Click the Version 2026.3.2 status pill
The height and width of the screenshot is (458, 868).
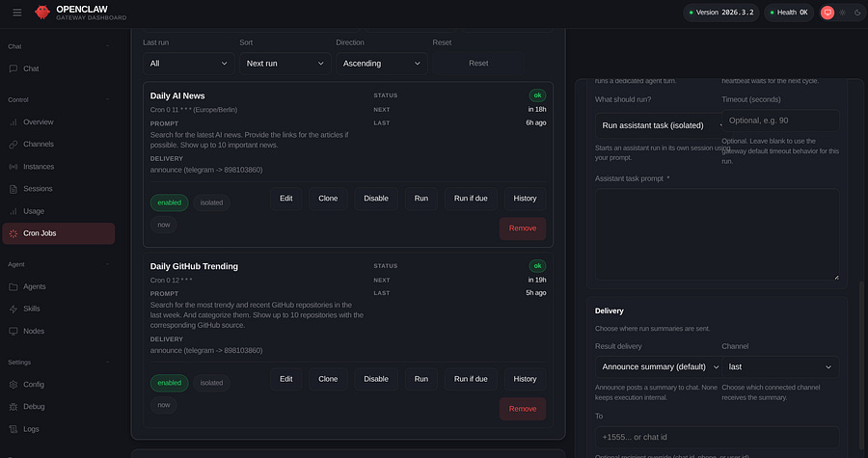(x=721, y=13)
